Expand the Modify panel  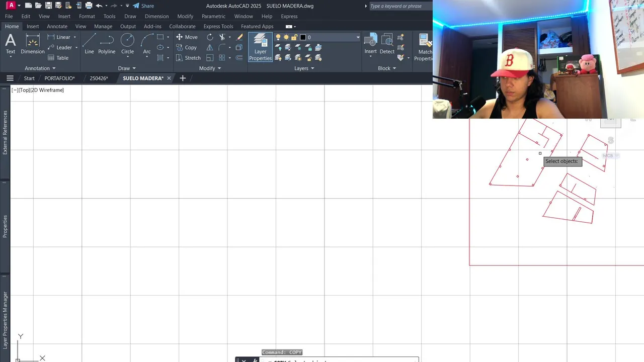coord(210,68)
